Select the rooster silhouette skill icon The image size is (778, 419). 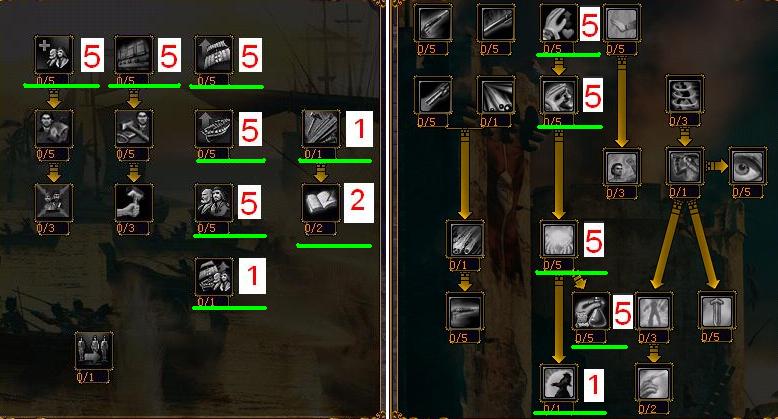tap(559, 383)
